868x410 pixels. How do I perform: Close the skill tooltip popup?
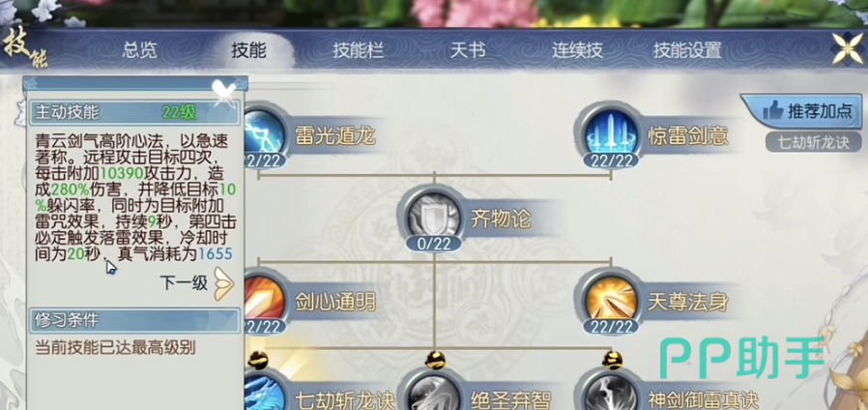point(225,93)
